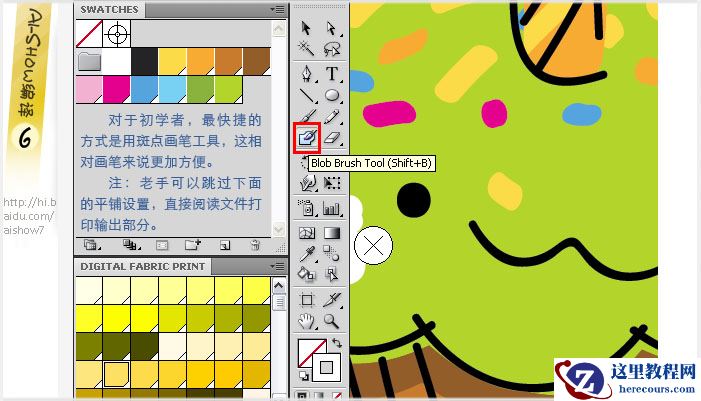Select the Paintbrush tool

click(x=307, y=117)
